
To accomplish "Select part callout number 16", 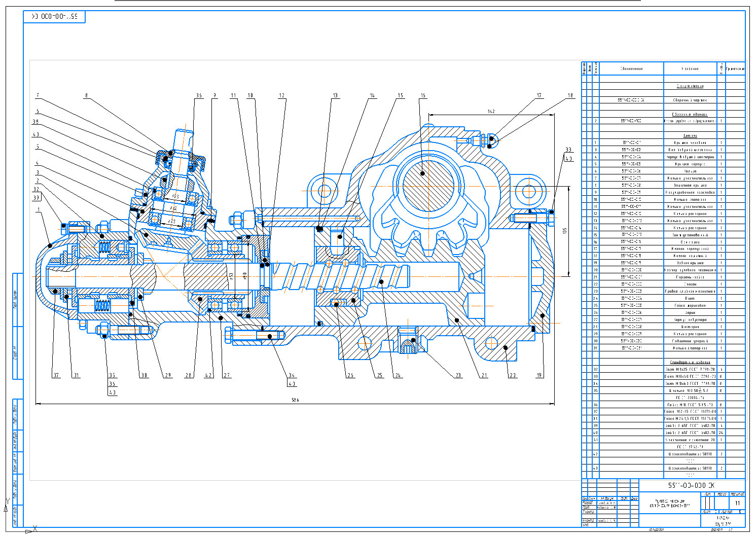I will pos(423,95).
